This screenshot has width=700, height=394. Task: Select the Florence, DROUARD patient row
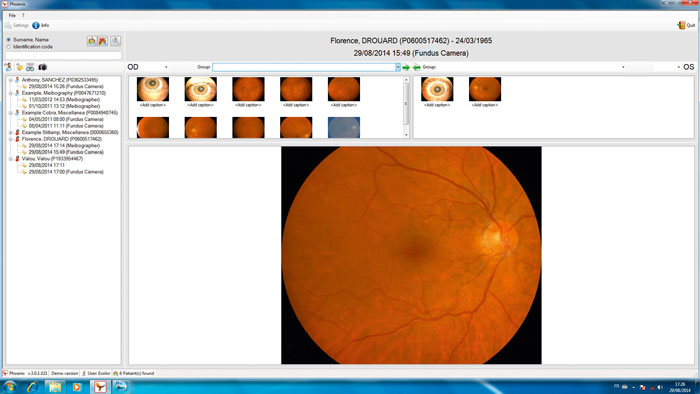pyautogui.click(x=62, y=139)
